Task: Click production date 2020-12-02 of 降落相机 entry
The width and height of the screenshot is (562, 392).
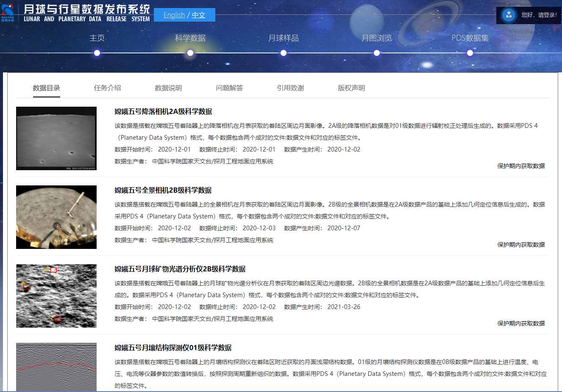Action: 344,149
